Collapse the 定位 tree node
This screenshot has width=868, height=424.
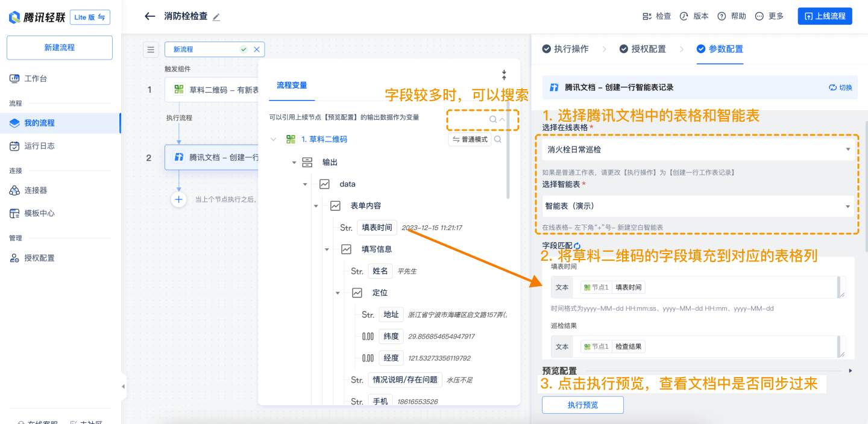point(338,293)
